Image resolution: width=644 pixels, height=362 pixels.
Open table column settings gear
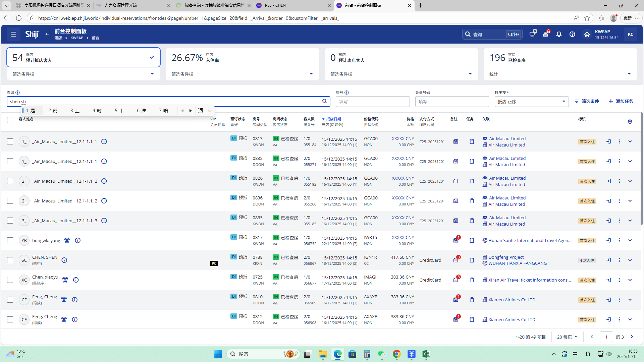(630, 122)
